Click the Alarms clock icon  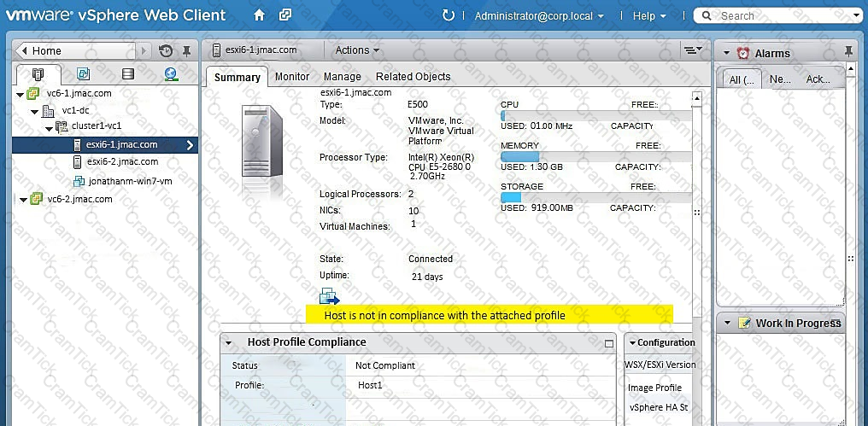[x=743, y=53]
